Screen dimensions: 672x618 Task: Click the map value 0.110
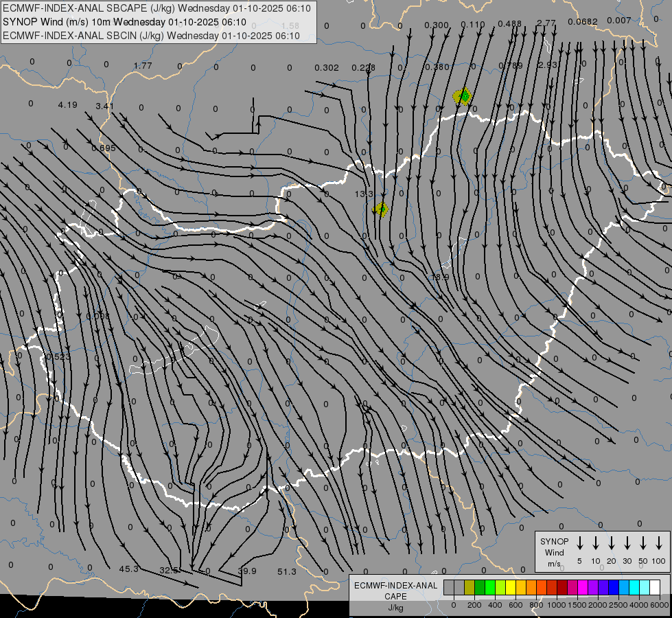[473, 25]
